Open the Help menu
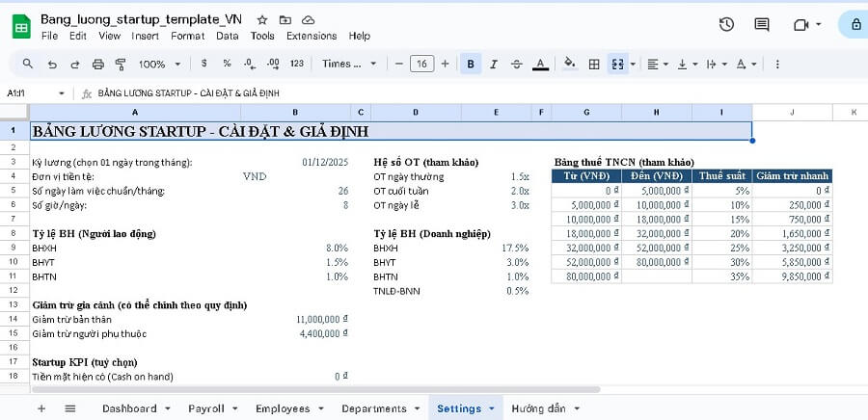Viewport: 868px width, 420px height. point(360,36)
